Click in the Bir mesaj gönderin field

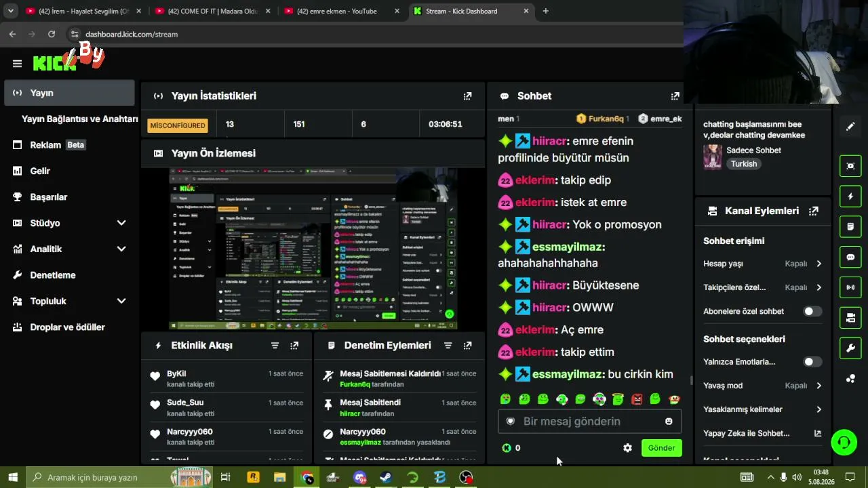589,422
